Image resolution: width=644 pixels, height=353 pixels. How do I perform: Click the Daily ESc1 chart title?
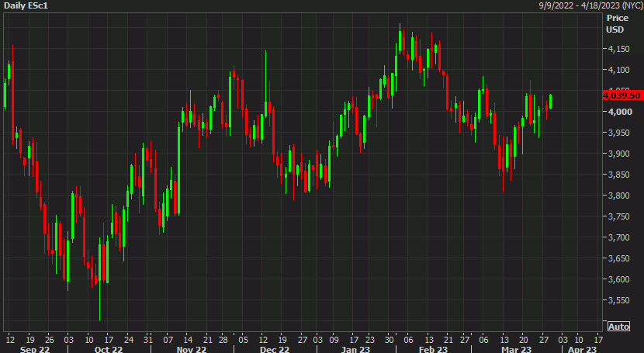tap(26, 5)
